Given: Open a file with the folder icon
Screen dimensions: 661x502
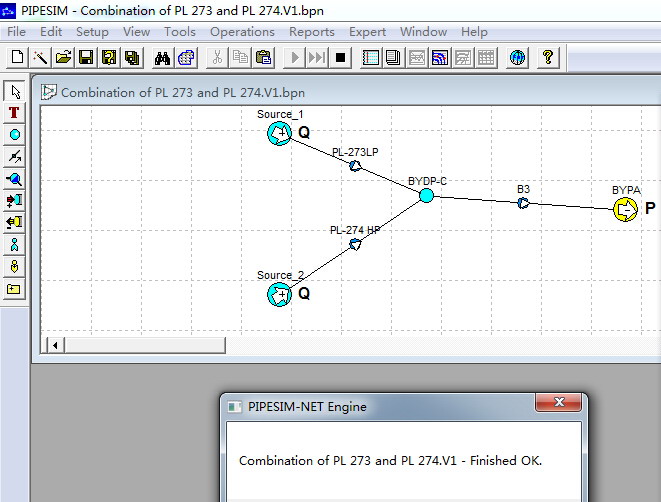Looking at the screenshot, I should (63, 57).
